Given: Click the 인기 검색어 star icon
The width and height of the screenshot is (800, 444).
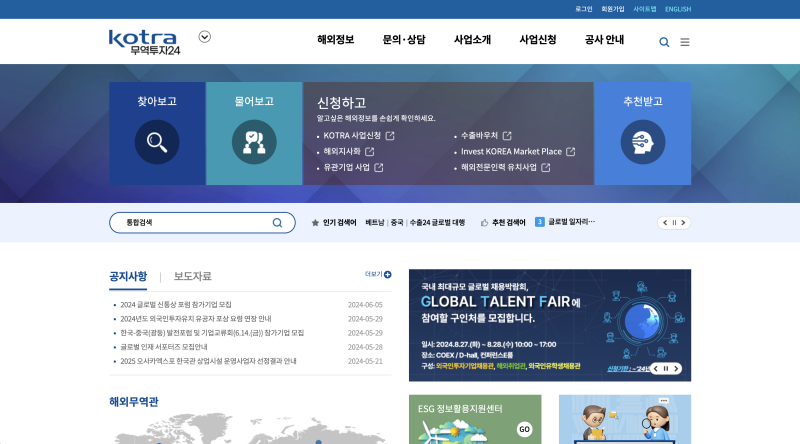Looking at the screenshot, I should click(x=315, y=223).
